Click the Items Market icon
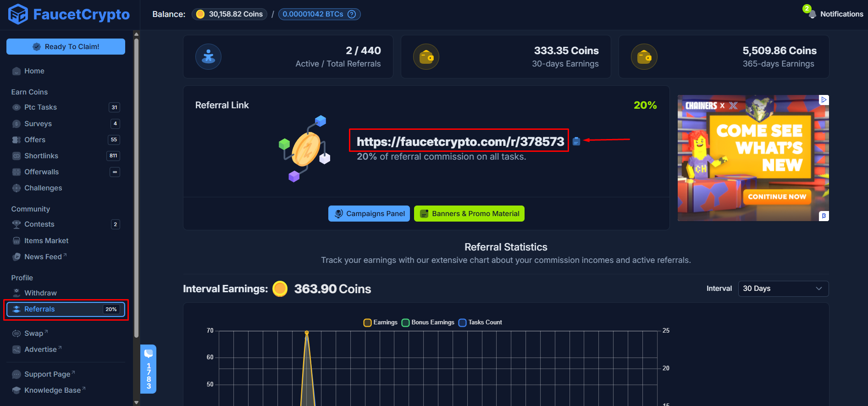The height and width of the screenshot is (406, 868). [x=17, y=241]
